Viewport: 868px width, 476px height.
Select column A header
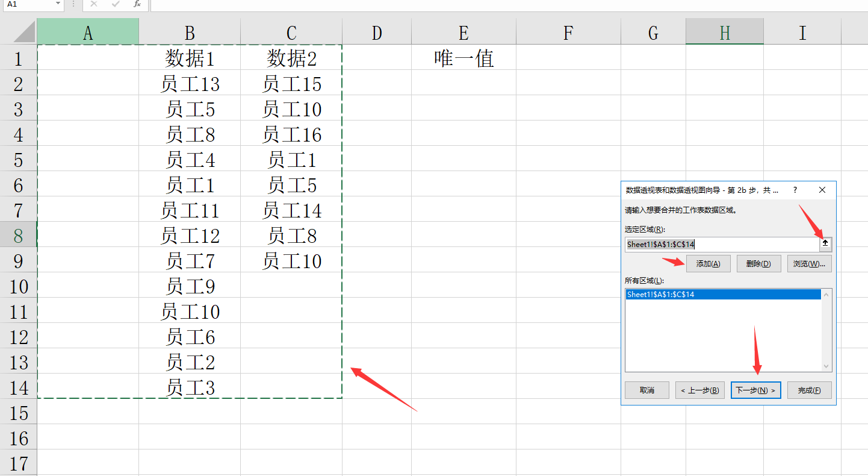pyautogui.click(x=88, y=32)
